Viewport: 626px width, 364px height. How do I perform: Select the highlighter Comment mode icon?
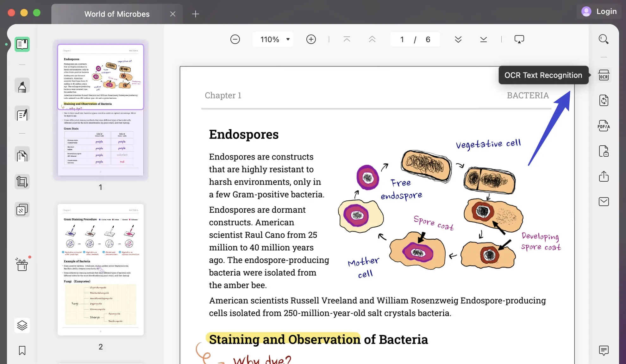pos(22,86)
